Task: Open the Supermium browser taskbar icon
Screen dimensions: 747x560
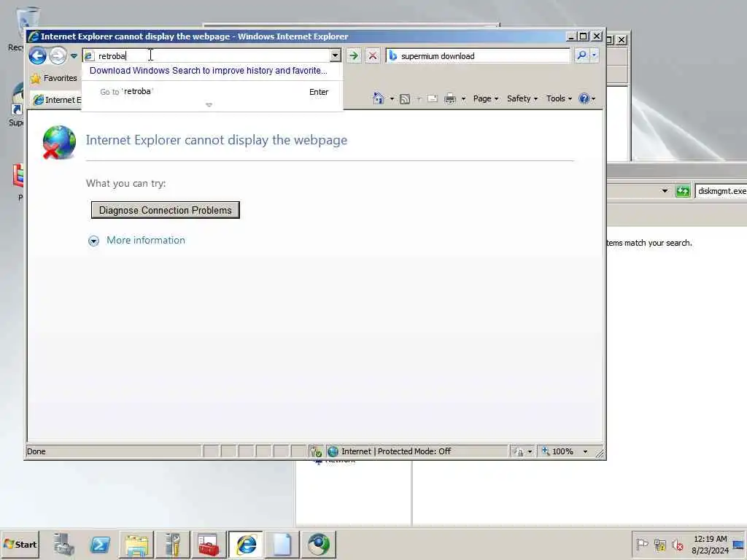Action: point(318,544)
